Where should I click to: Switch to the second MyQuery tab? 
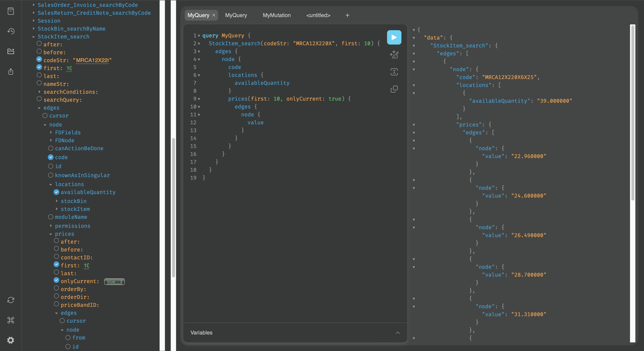(x=236, y=15)
